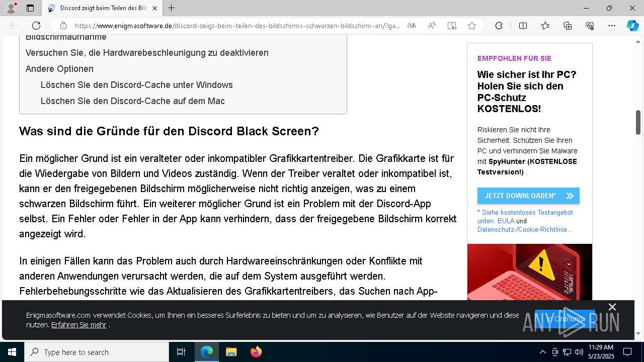Open a new tab with plus button
This screenshot has width=644, height=362.
172,8
